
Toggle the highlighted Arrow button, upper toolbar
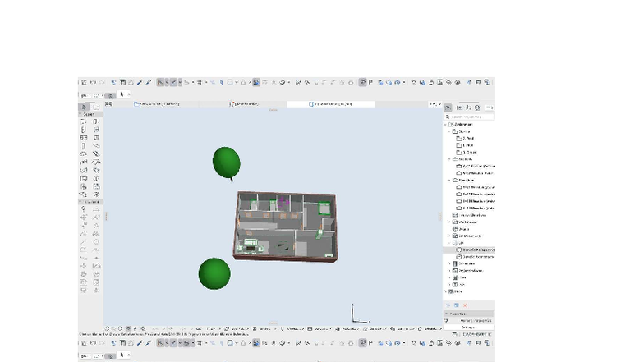(160, 82)
